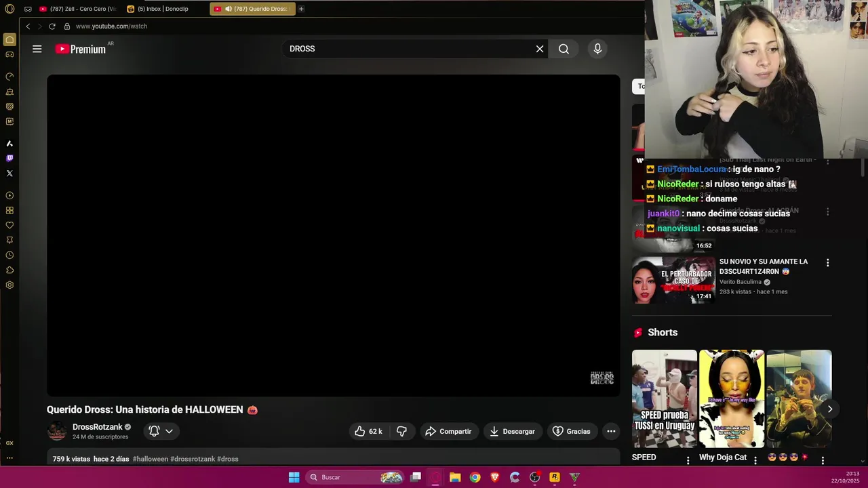This screenshot has height=488, width=868.
Task: Open GTA V from the taskbar
Action: [574, 477]
